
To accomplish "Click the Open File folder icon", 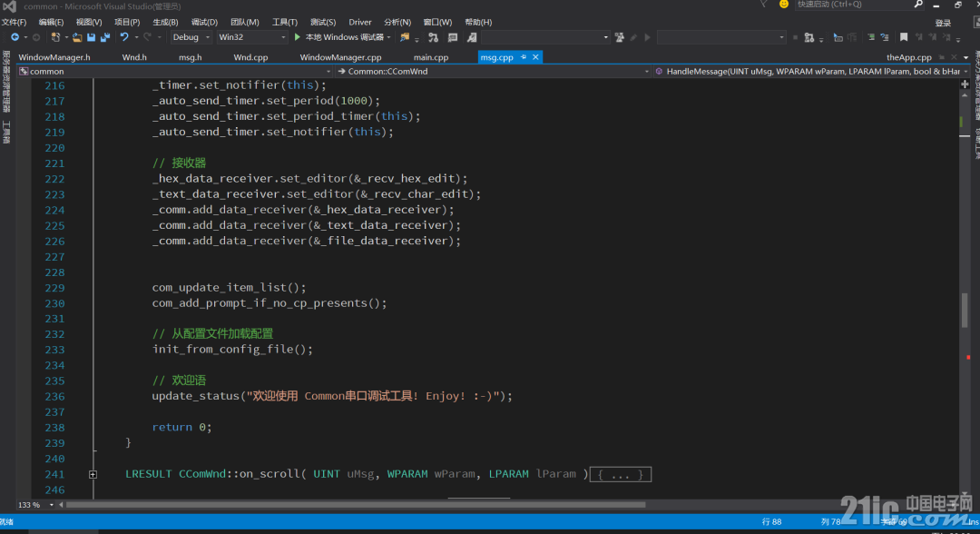I will point(77,37).
